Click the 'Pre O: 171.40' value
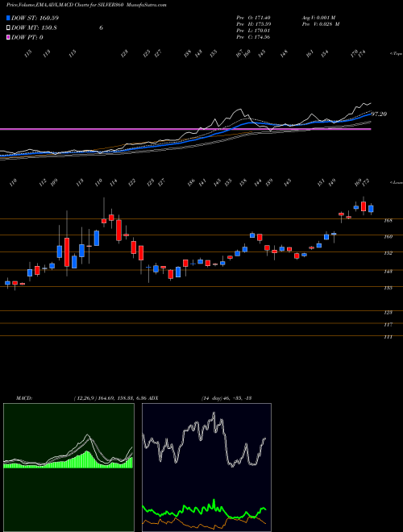403x532 pixels. point(253,18)
